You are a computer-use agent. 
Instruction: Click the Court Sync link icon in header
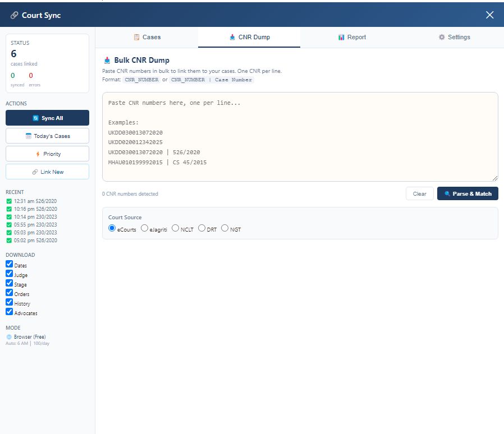[x=14, y=15]
